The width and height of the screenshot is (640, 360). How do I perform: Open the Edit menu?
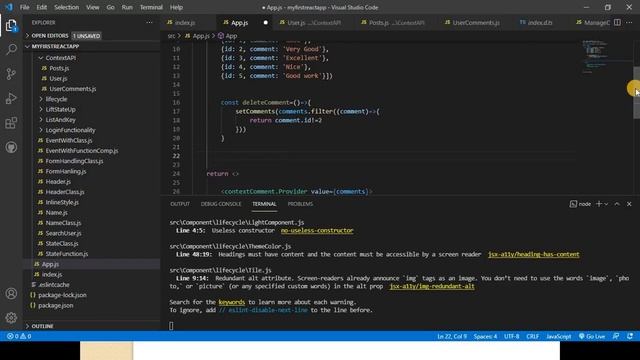click(42, 7)
